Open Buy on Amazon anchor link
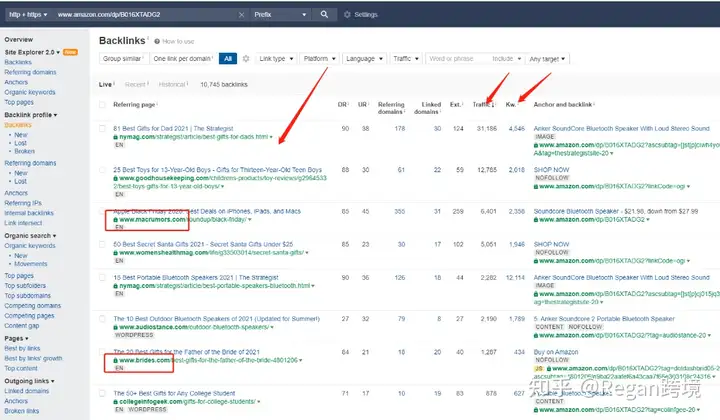 pyautogui.click(x=556, y=352)
